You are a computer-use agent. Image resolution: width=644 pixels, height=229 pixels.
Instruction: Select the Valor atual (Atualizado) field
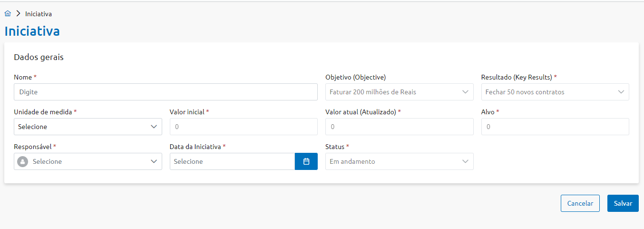(x=399, y=127)
